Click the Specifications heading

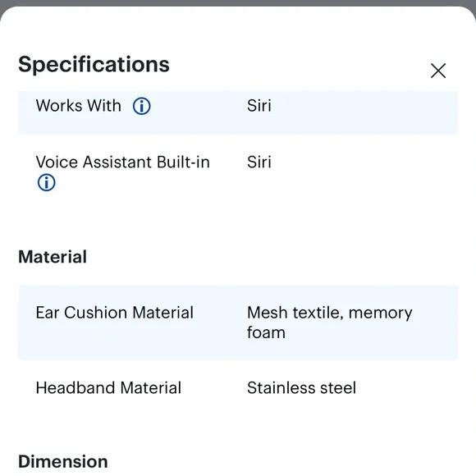94,65
